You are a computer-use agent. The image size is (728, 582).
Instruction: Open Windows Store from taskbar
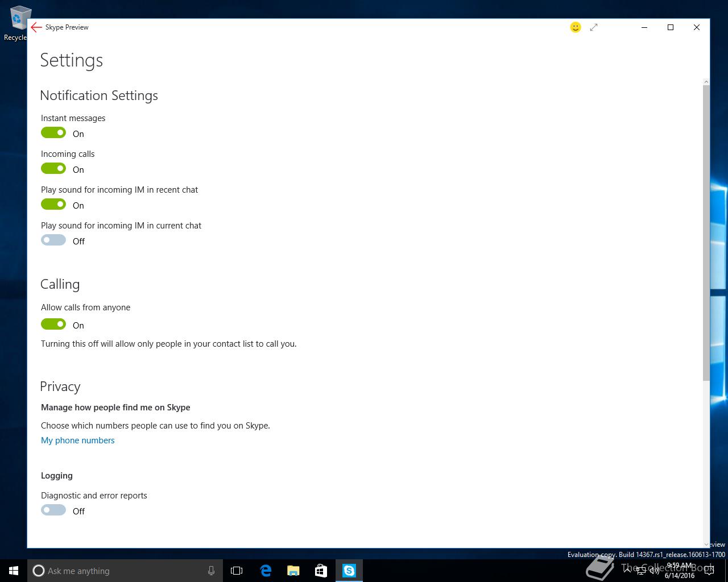tap(321, 571)
